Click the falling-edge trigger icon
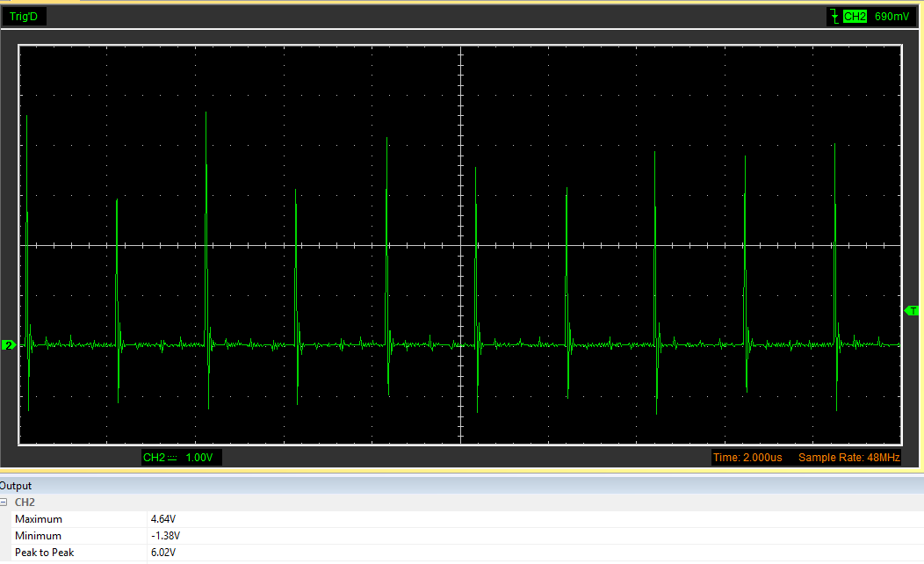The image size is (924, 564). tap(834, 16)
